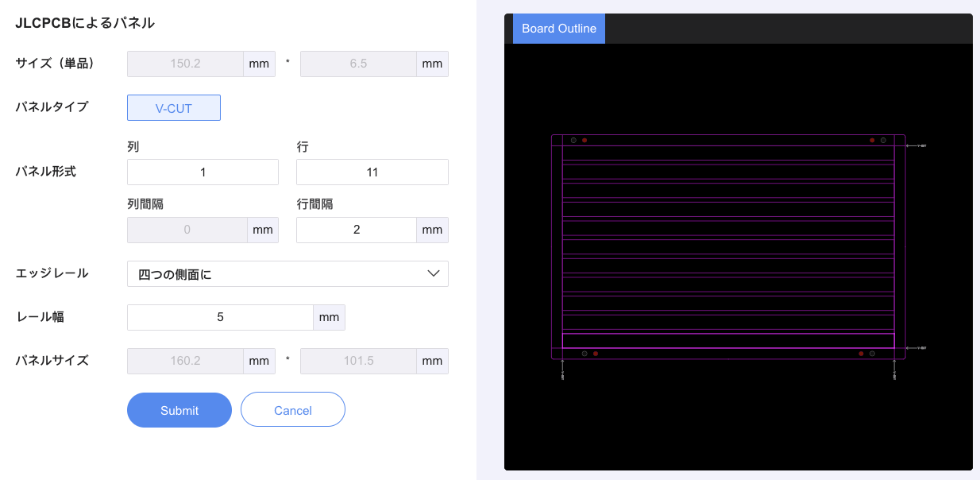
Task: Click the top-left red fiducial mark in preview
Action: [x=585, y=141]
